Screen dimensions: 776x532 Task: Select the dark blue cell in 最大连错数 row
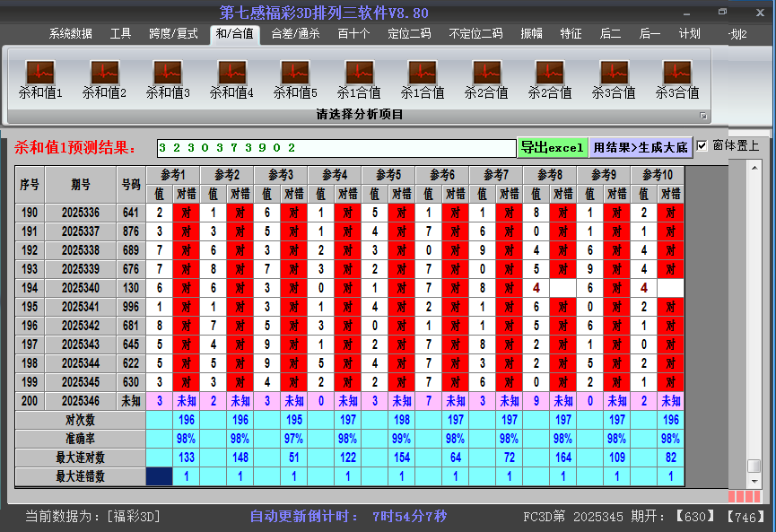pyautogui.click(x=159, y=477)
